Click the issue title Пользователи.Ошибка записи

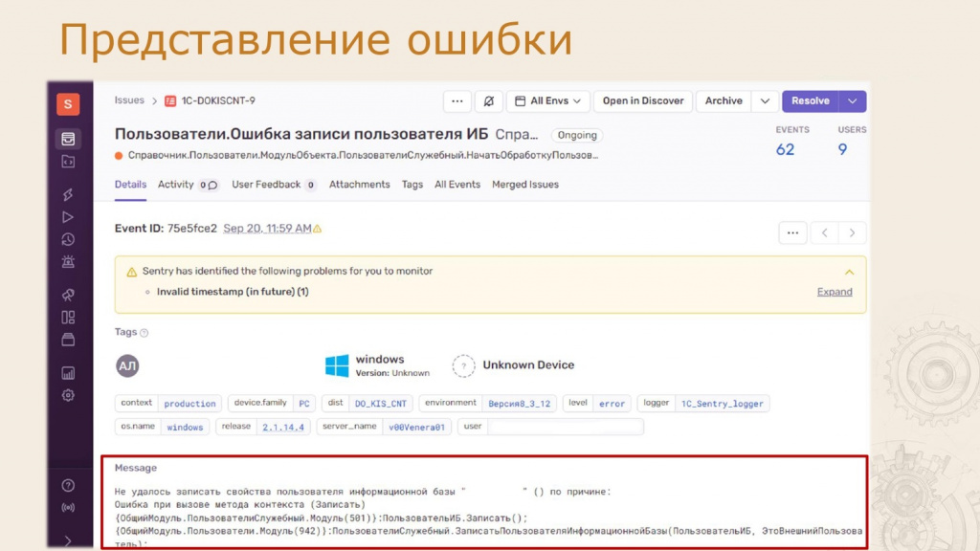pos(301,134)
